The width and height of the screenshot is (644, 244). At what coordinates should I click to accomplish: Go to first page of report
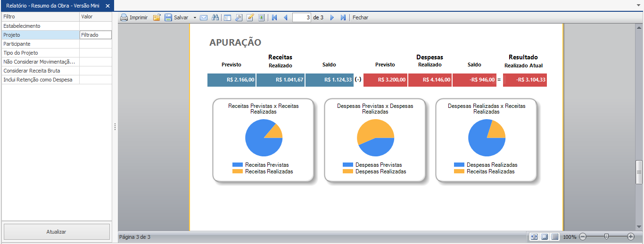coord(274,17)
